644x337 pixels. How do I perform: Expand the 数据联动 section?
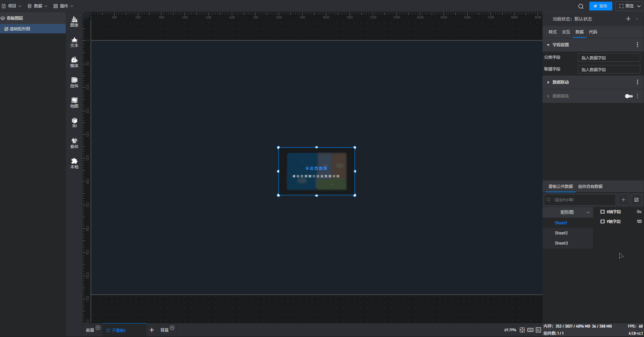[x=548, y=82]
